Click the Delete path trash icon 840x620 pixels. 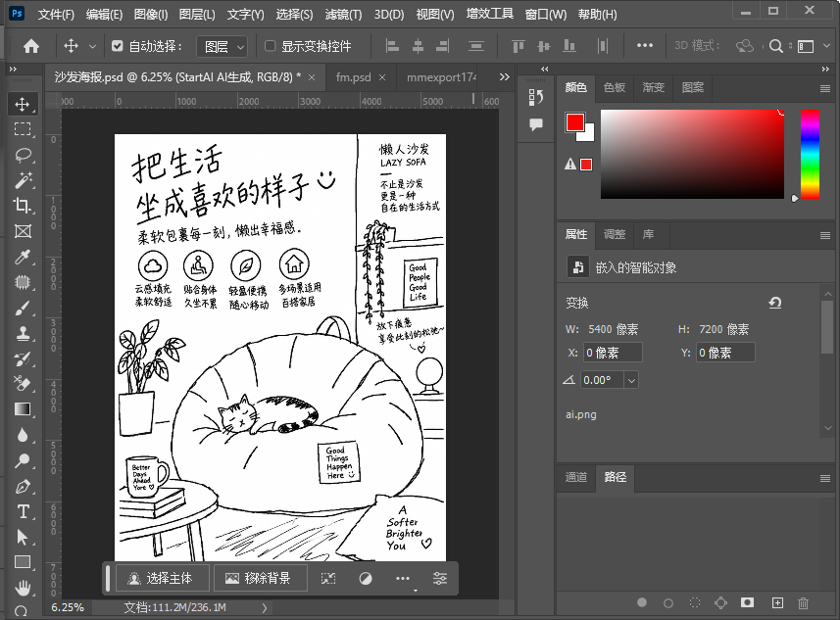(803, 603)
